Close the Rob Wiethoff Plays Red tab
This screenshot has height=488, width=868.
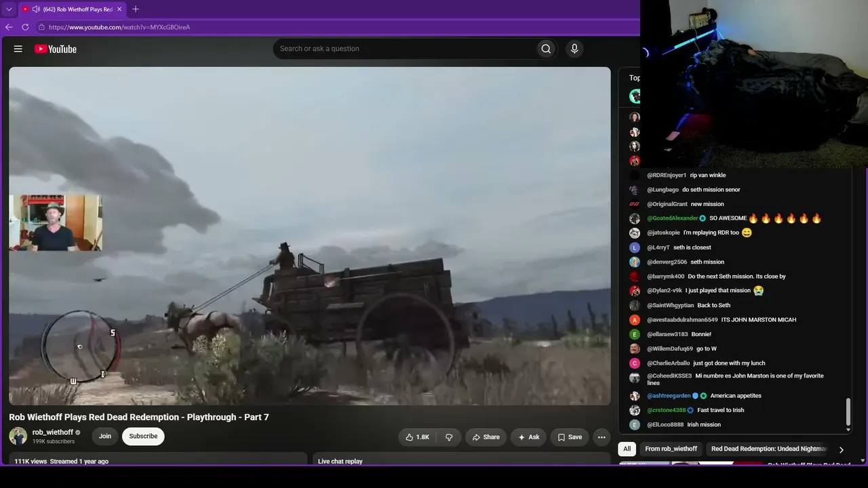[x=119, y=9]
